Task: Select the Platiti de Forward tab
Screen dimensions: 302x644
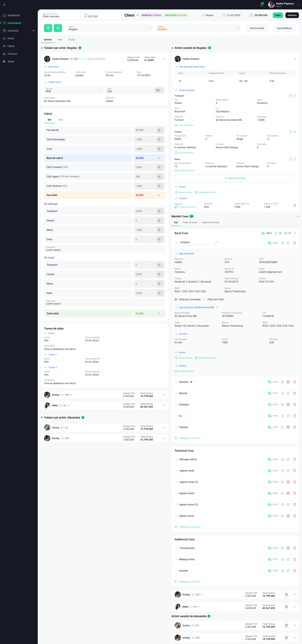Action: tap(211, 222)
